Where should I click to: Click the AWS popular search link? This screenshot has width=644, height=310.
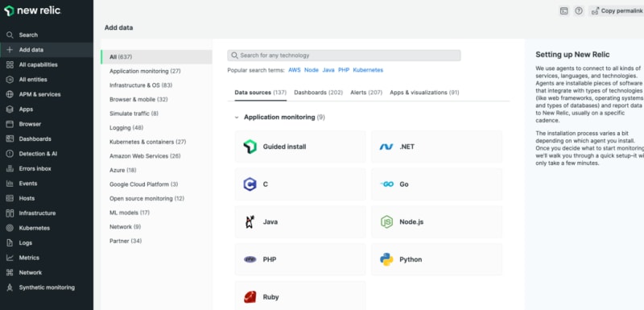click(x=295, y=70)
